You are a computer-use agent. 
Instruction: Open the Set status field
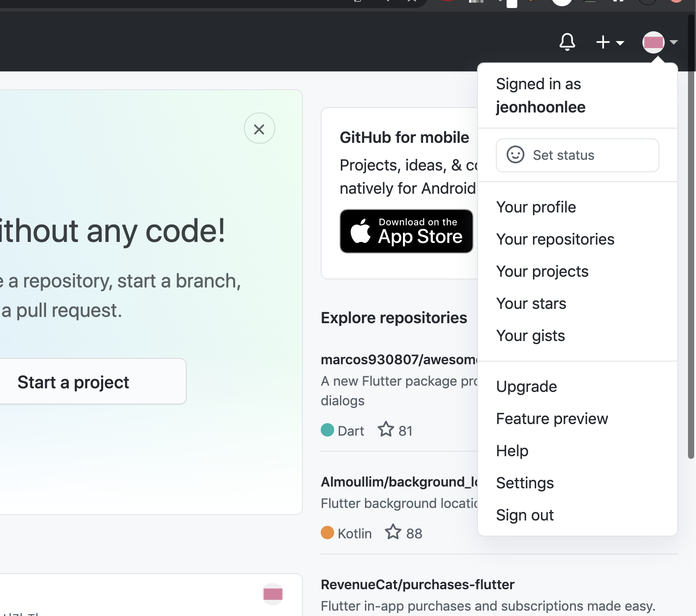(x=577, y=155)
